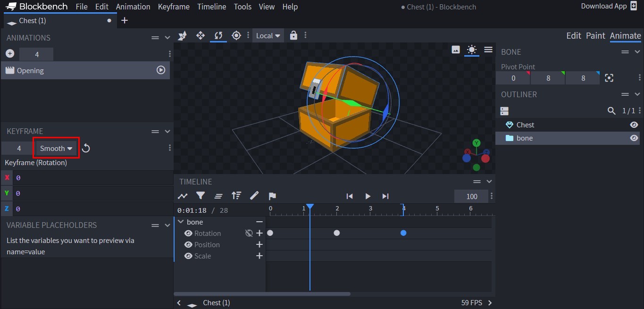Switch to the Paint mode tab
The image size is (644, 309).
click(595, 36)
